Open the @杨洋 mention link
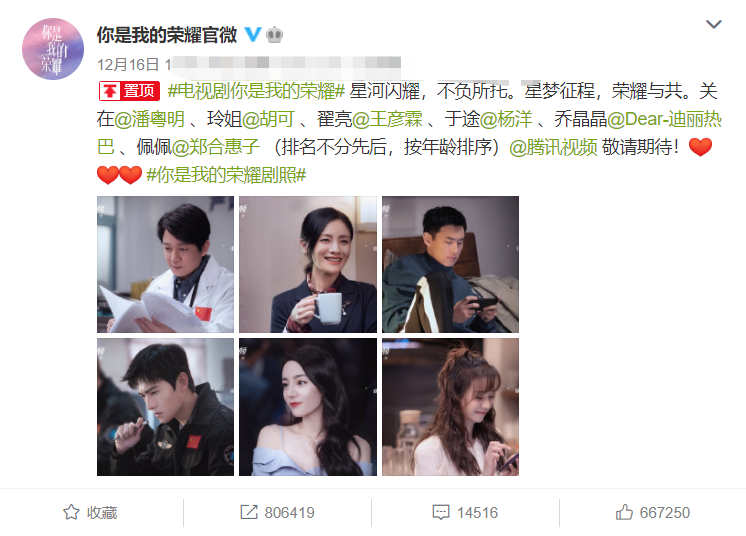 click(506, 119)
